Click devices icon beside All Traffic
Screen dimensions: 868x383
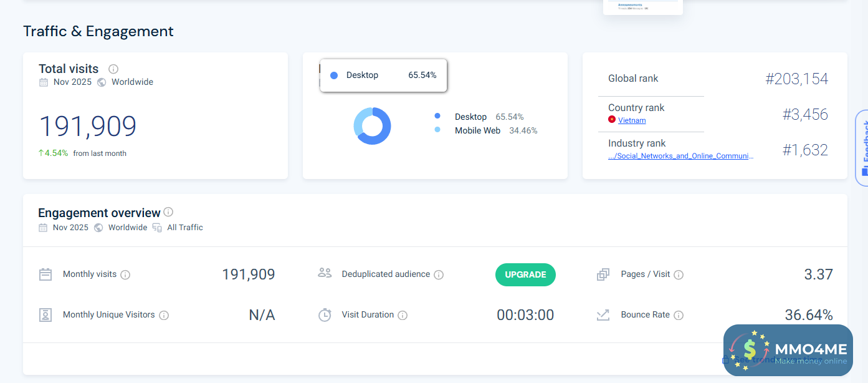tap(157, 228)
